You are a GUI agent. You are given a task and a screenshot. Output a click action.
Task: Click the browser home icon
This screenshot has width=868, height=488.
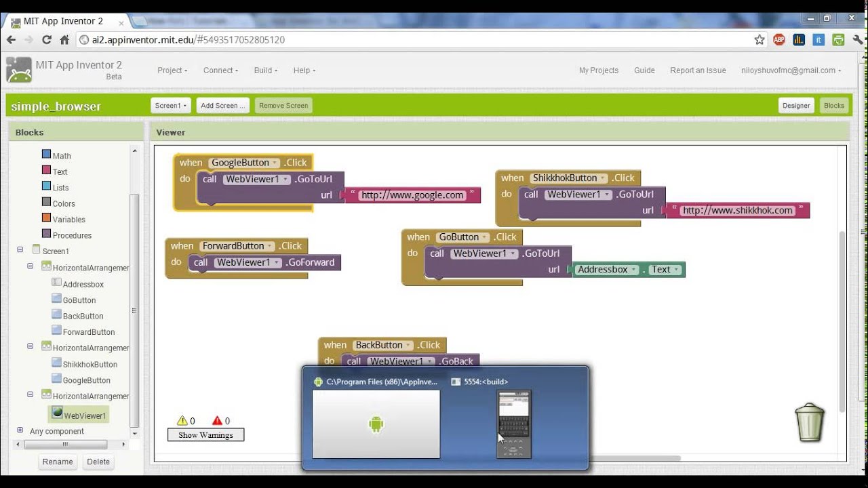64,40
